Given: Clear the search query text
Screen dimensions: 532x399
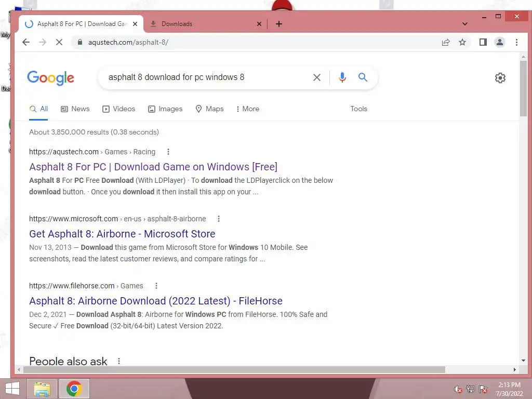Looking at the screenshot, I should (316, 77).
